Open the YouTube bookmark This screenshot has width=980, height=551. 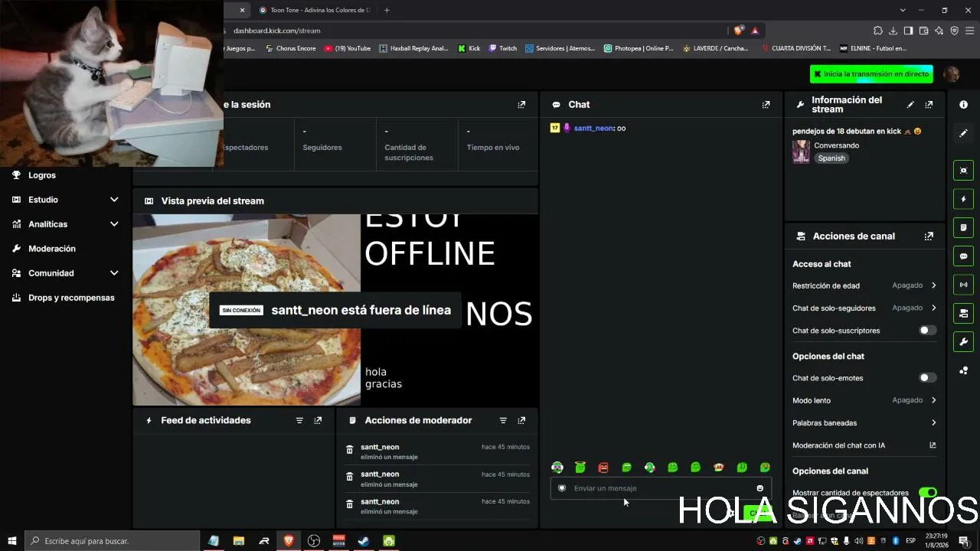click(348, 48)
